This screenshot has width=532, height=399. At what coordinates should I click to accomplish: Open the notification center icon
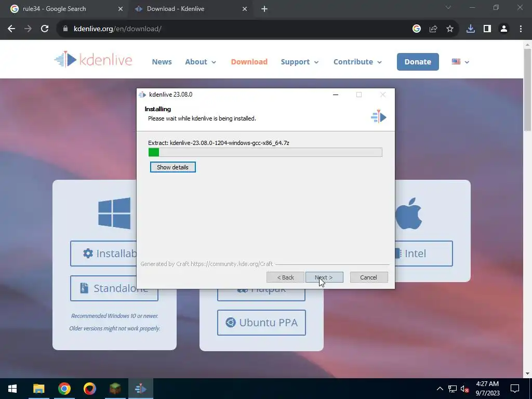tap(515, 389)
